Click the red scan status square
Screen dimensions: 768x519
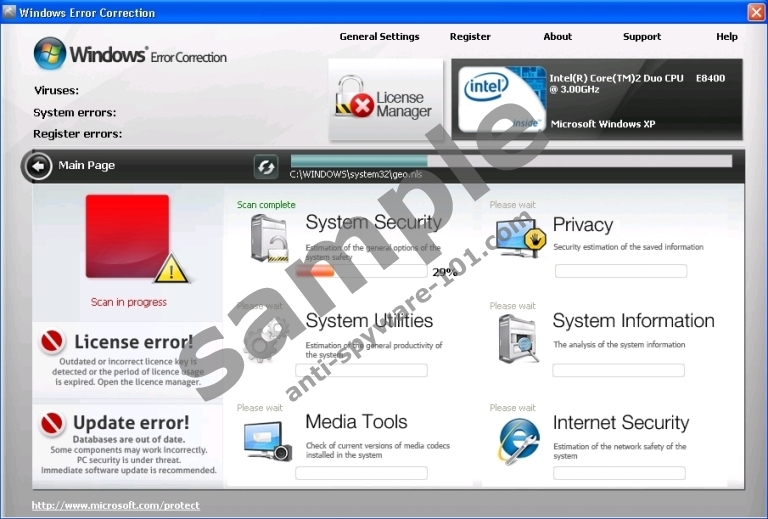pyautogui.click(x=127, y=236)
